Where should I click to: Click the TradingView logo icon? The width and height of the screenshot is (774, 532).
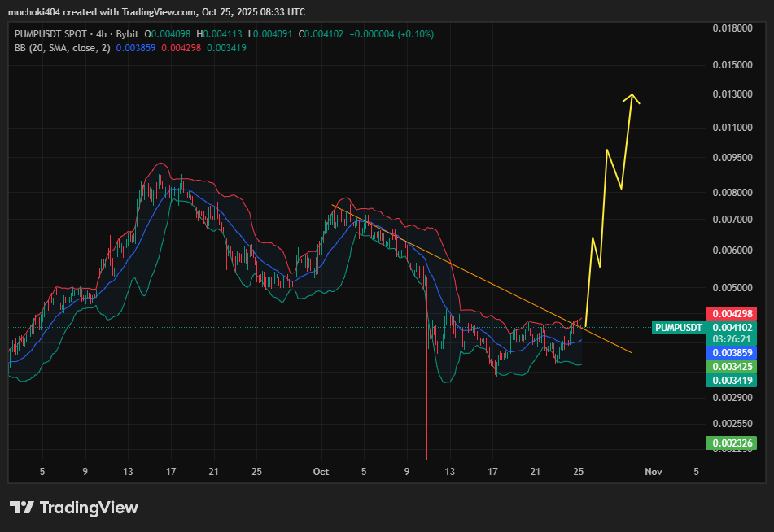(x=21, y=508)
